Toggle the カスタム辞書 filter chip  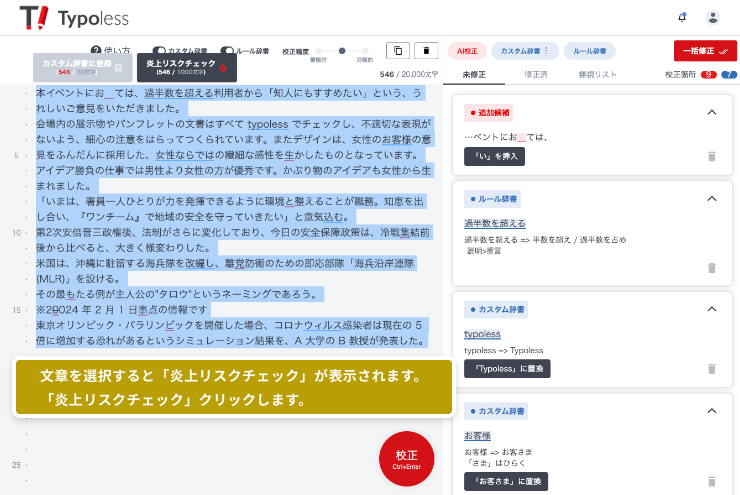tap(525, 51)
